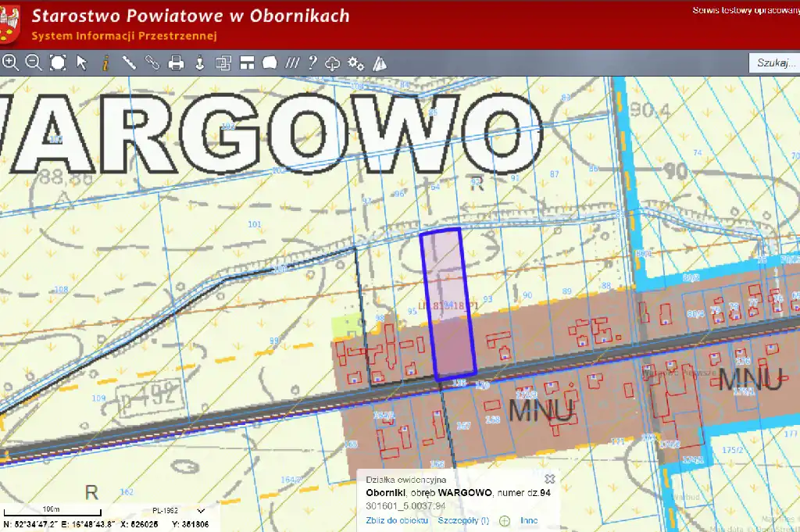The height and width of the screenshot is (532, 800).
Task: Click the green plus icon in popup
Action: pos(505,520)
